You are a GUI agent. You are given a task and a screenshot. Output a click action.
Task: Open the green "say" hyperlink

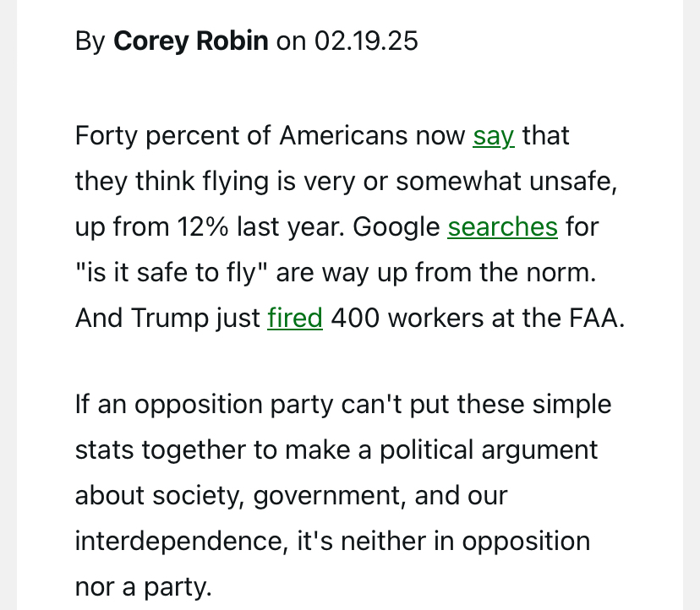click(494, 136)
